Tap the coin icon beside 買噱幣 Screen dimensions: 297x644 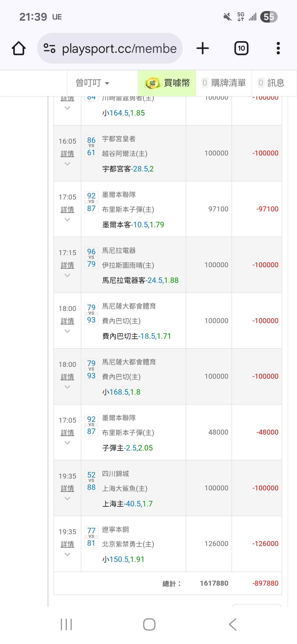(x=153, y=83)
